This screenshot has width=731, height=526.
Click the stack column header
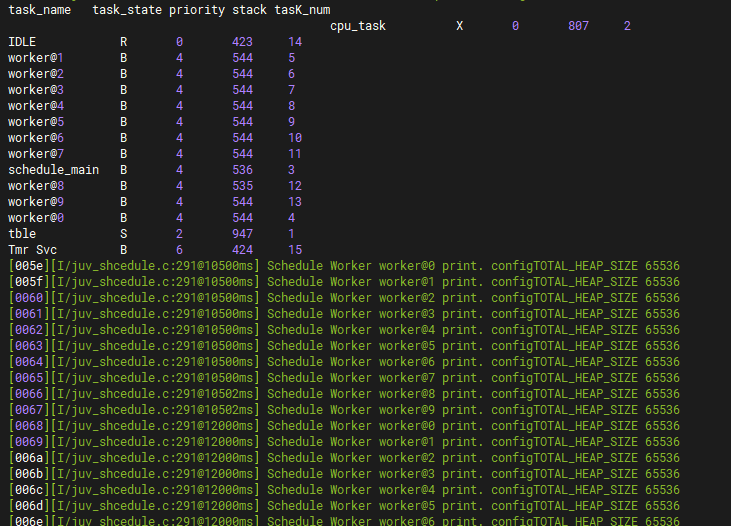pos(249,10)
